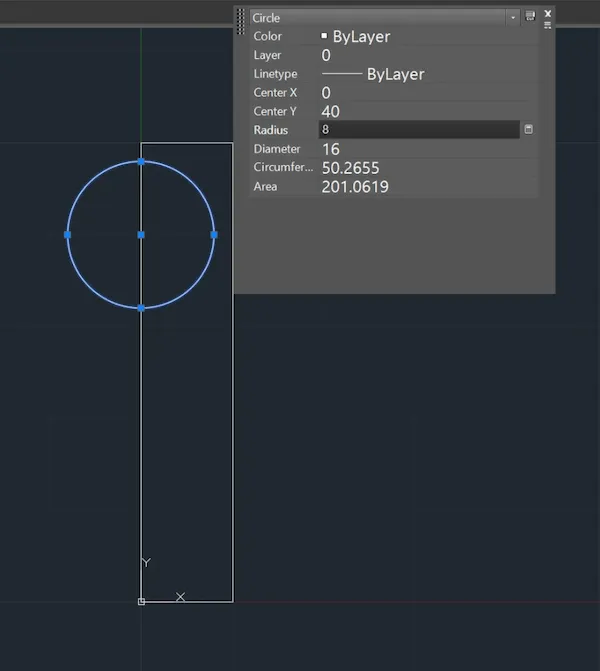Click the circle's left quadrant grip
The width and height of the screenshot is (600, 671).
pyautogui.click(x=67, y=235)
